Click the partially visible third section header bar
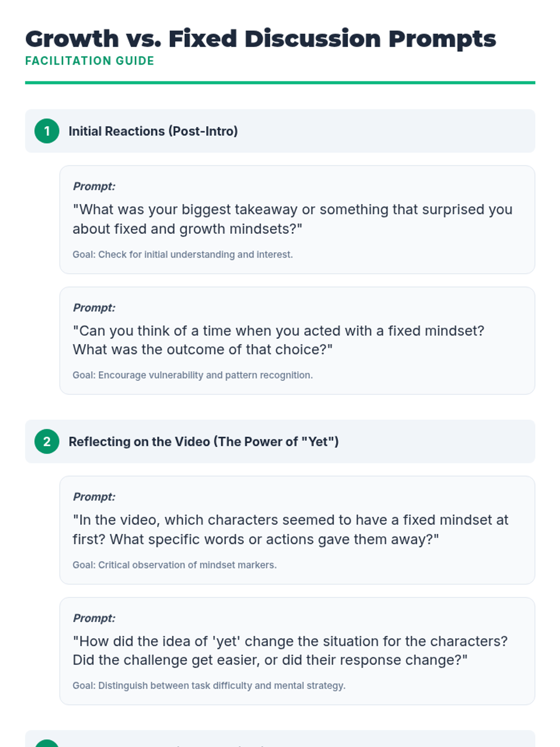The height and width of the screenshot is (747, 560). coord(280,739)
